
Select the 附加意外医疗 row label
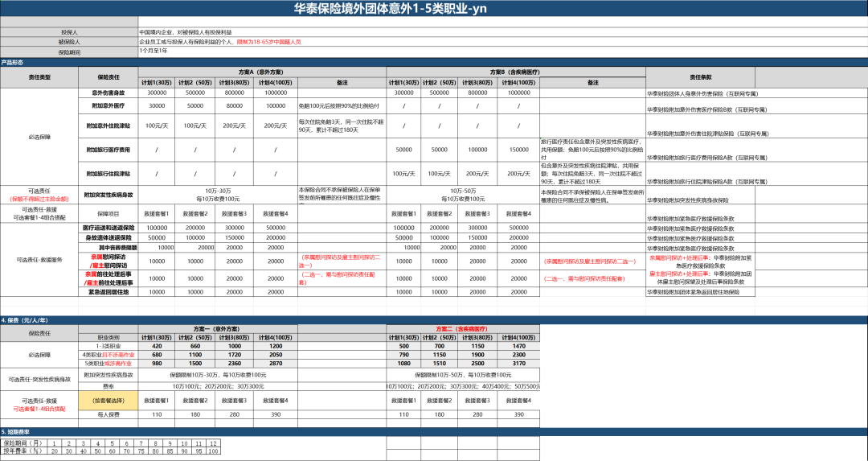click(x=108, y=106)
